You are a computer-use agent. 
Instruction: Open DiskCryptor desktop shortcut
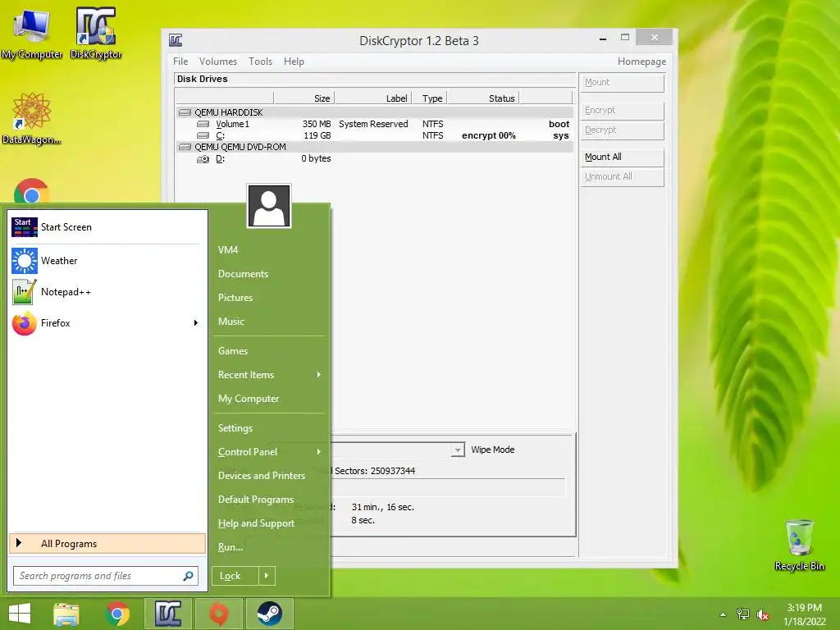[x=96, y=34]
